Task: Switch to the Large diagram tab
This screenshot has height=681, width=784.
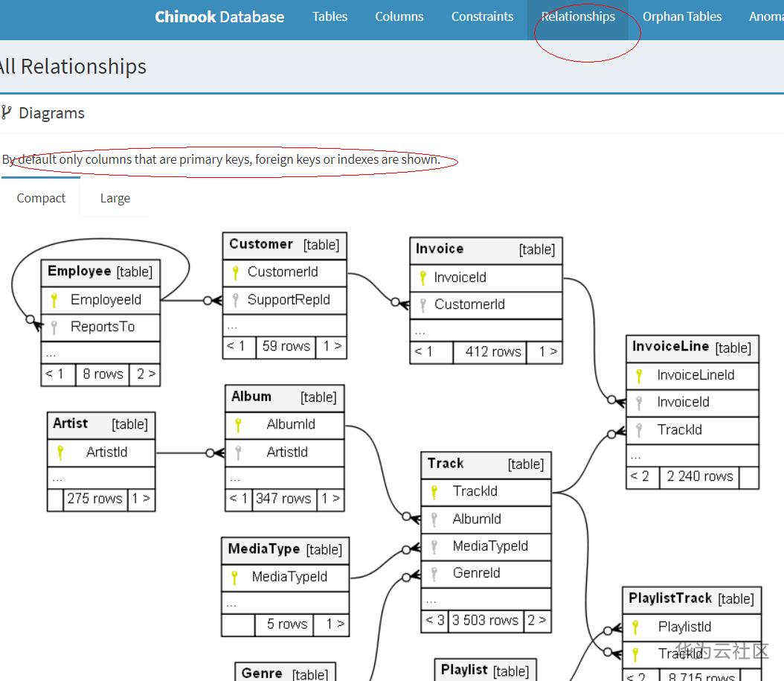Action: tap(115, 198)
